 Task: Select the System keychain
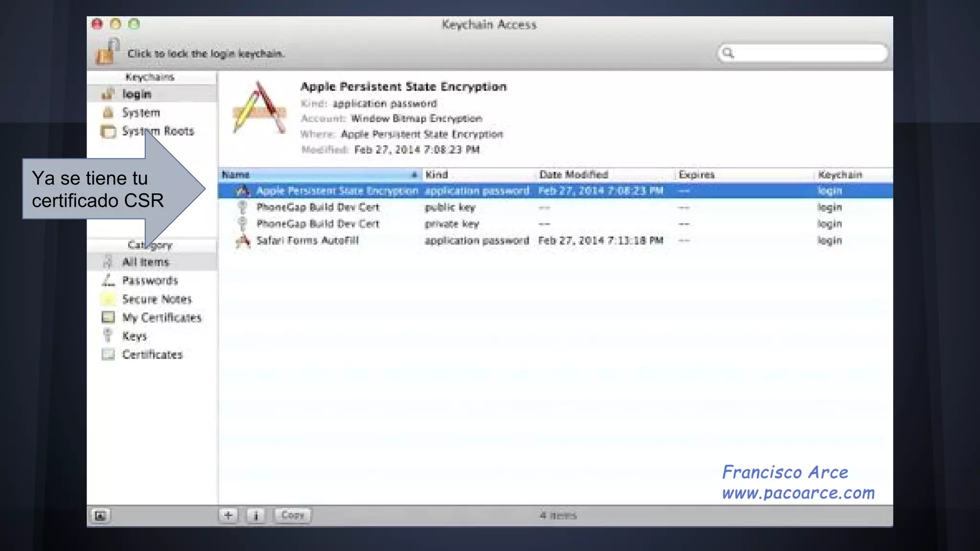[141, 113]
